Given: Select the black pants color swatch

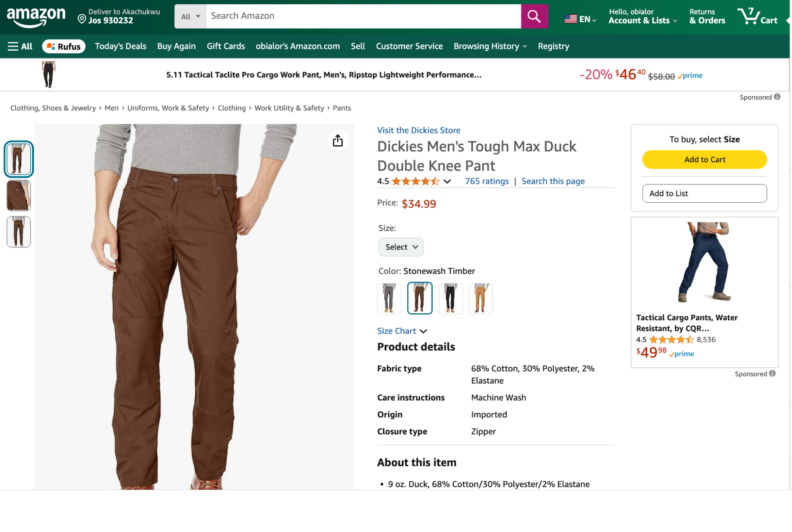Looking at the screenshot, I should [x=450, y=298].
